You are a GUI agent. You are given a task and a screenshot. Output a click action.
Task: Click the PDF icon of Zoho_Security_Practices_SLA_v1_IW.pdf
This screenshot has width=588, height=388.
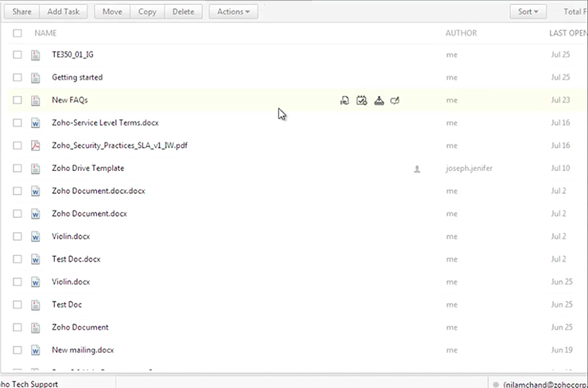coord(35,145)
